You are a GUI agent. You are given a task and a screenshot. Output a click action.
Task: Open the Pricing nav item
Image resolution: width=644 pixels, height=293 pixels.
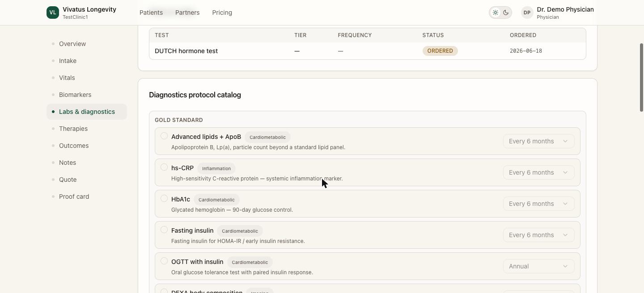pyautogui.click(x=222, y=13)
